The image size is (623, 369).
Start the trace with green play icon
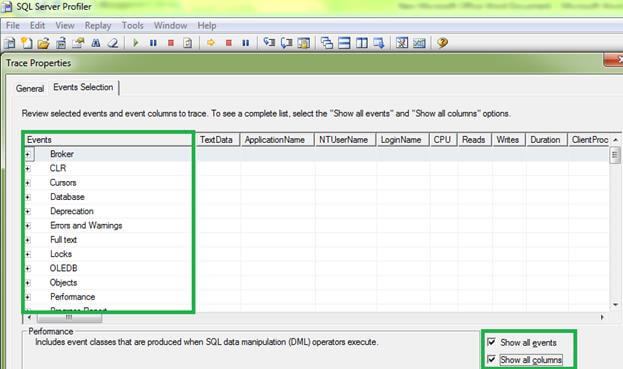pos(135,43)
